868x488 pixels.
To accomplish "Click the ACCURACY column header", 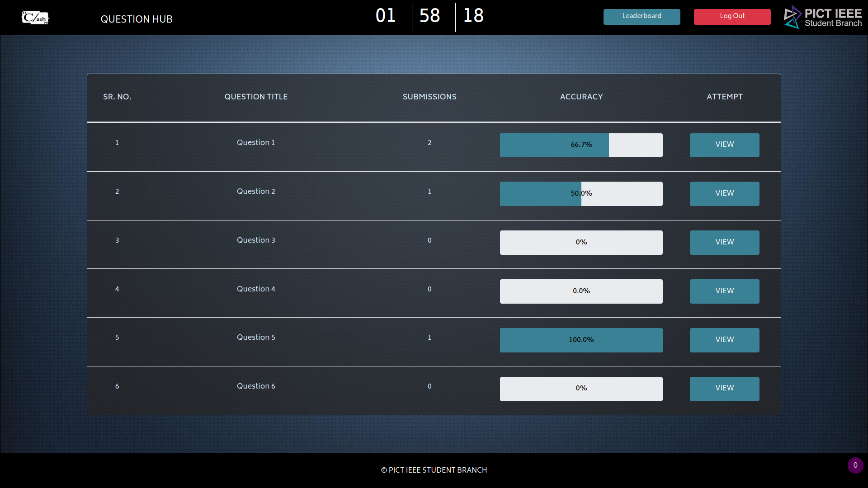I will tap(581, 97).
